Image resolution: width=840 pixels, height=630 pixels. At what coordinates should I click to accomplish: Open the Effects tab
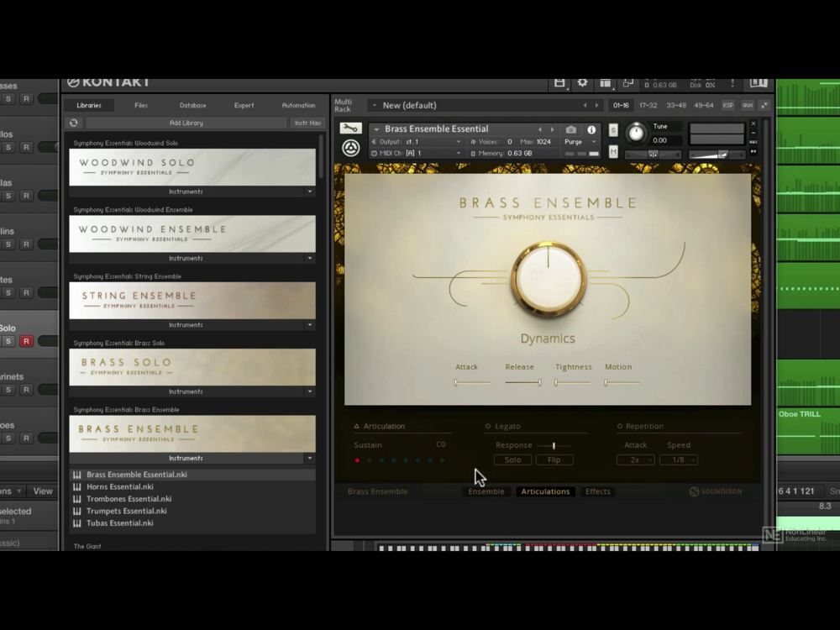[598, 491]
